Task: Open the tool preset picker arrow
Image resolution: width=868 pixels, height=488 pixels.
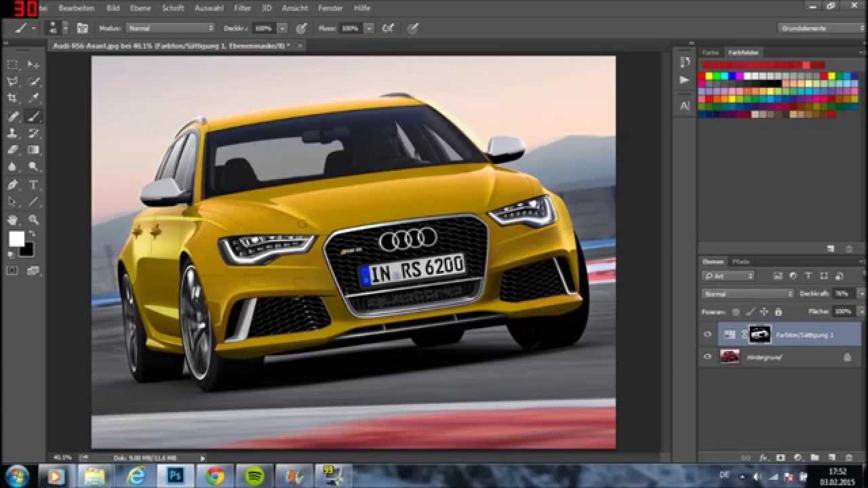Action: [x=33, y=28]
